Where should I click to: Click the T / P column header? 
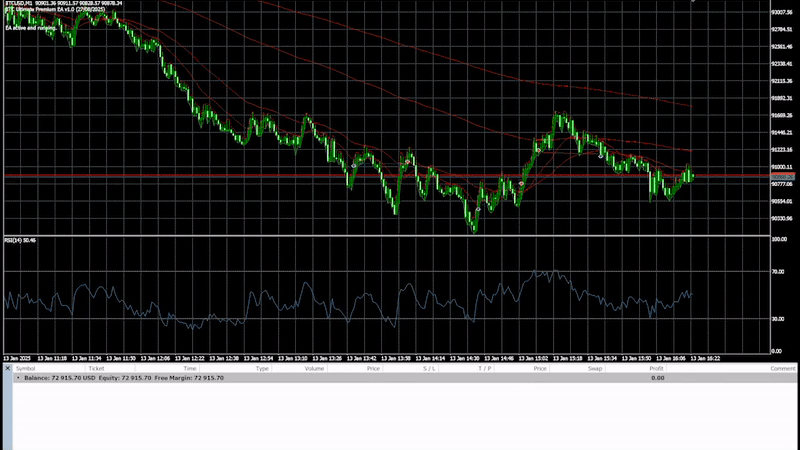485,369
